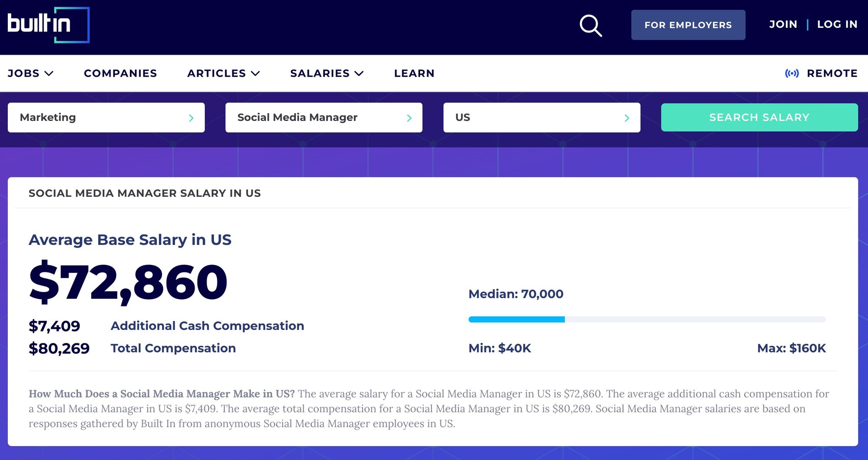Click the green arrow beside Marketing
The width and height of the screenshot is (868, 460).
(191, 117)
